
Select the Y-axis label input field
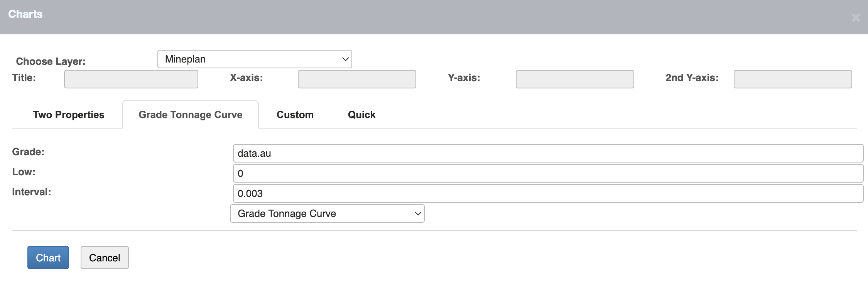pos(575,79)
